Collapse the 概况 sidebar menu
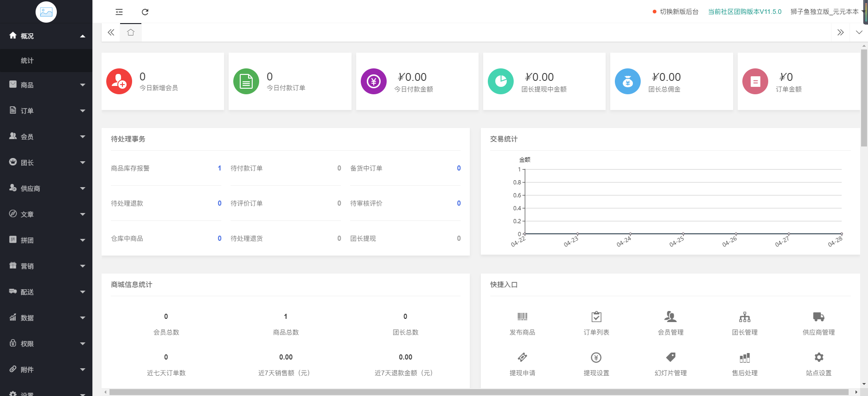The height and width of the screenshot is (396, 868). pos(46,36)
